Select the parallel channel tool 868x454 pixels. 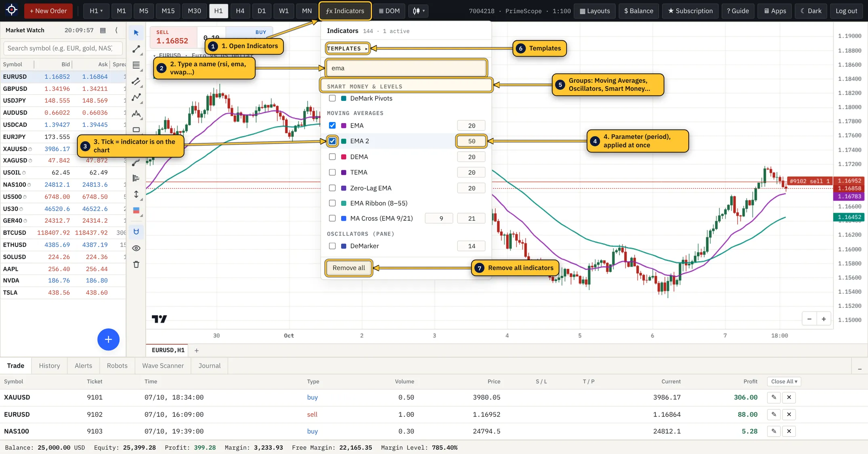pyautogui.click(x=136, y=82)
